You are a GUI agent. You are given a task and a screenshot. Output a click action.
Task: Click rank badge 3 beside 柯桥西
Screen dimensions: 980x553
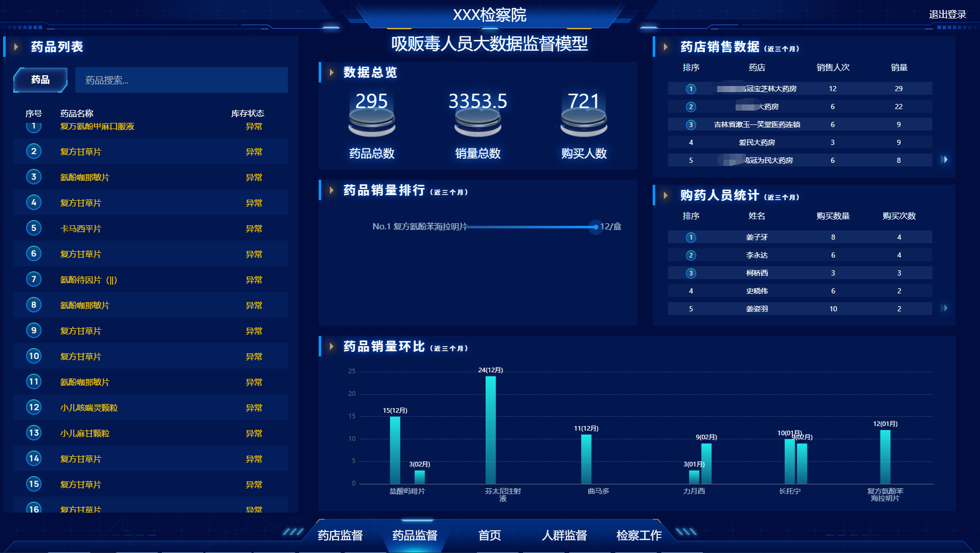[691, 273]
